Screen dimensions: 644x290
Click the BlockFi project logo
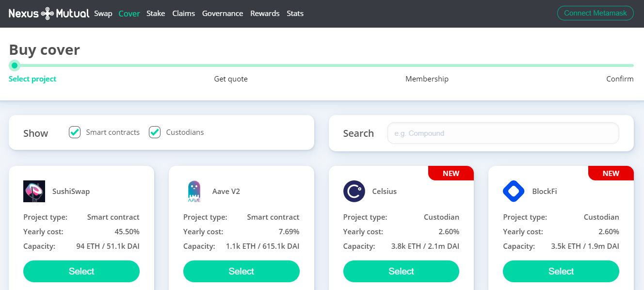click(514, 191)
